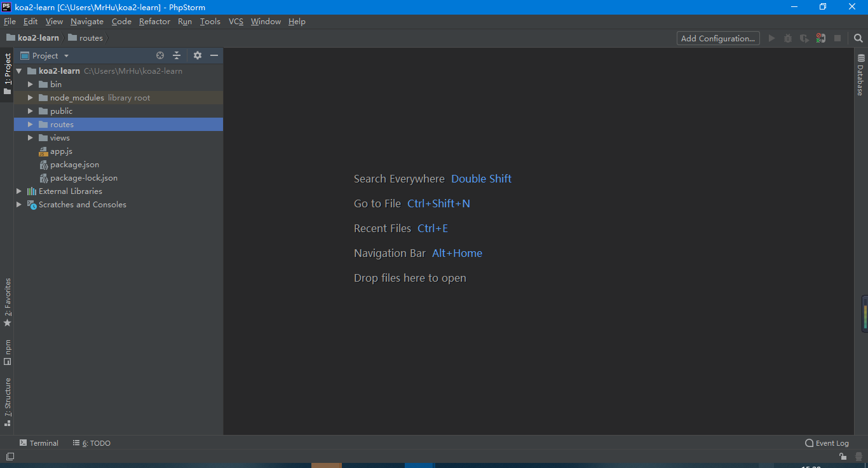The width and height of the screenshot is (868, 468).
Task: Click the Run (play) toolbar icon
Action: [771, 38]
